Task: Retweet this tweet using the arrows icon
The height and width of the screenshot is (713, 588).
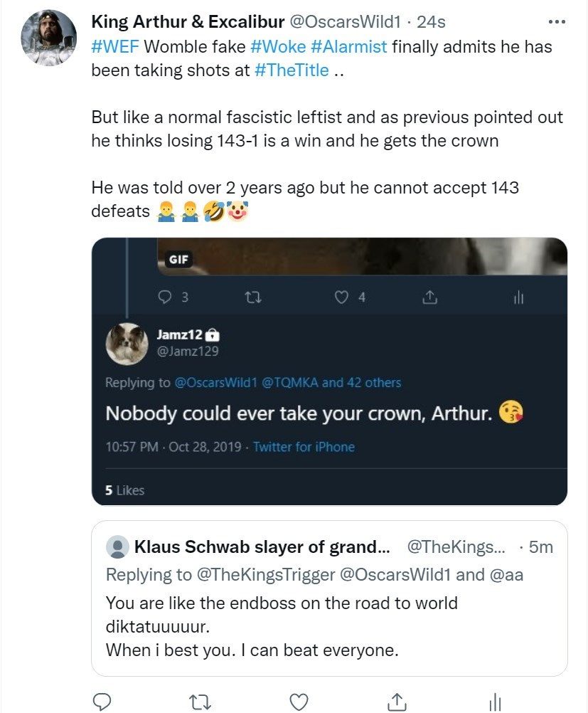Action: [201, 702]
